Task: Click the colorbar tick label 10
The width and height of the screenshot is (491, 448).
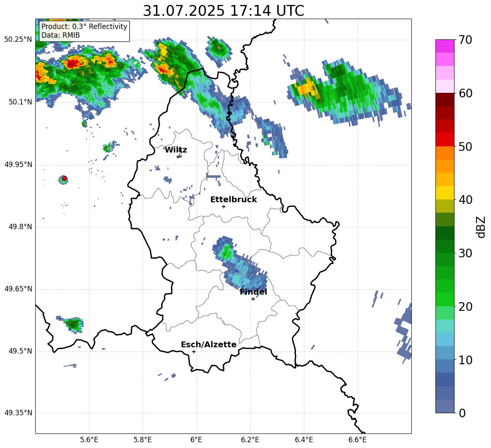Action: [x=465, y=360]
